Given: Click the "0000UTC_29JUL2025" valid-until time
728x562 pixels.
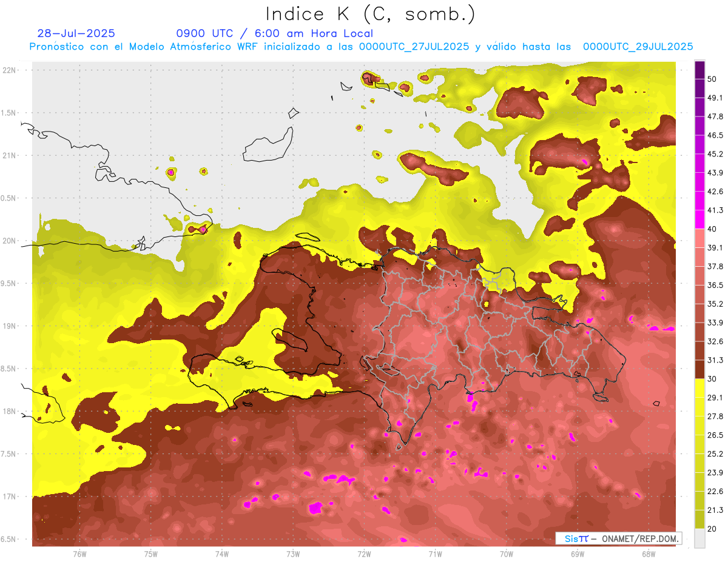Looking at the screenshot, I should tap(638, 47).
